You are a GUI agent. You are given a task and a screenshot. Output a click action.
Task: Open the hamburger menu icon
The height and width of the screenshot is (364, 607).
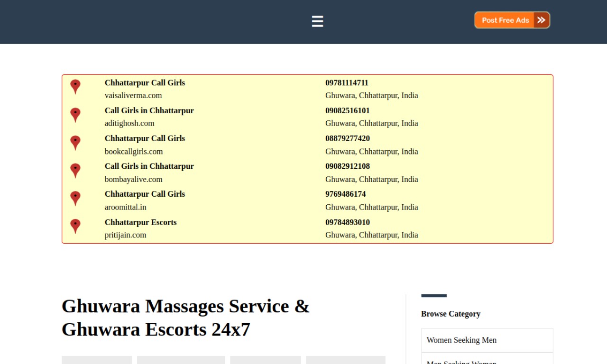(317, 21)
